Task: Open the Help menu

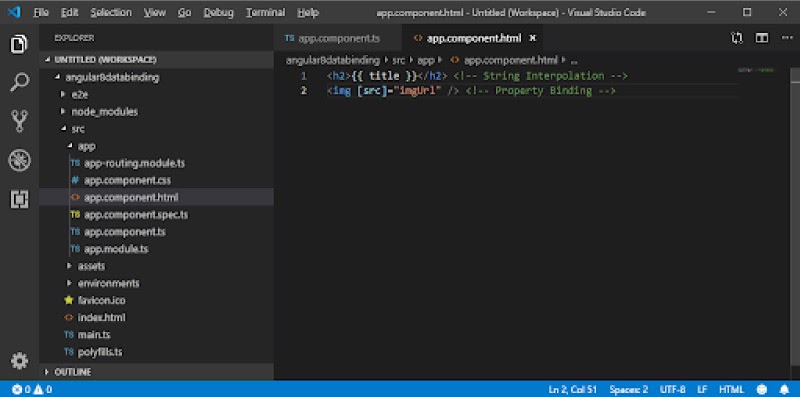Action: (308, 13)
